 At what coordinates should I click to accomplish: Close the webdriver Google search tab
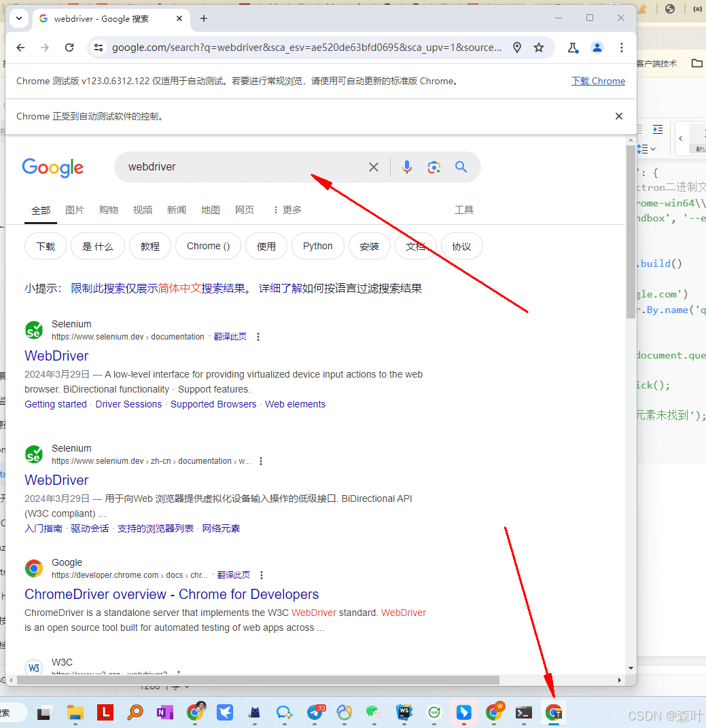[x=179, y=18]
